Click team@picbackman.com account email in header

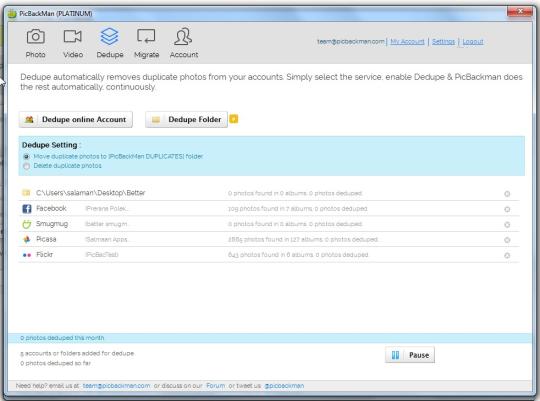[x=351, y=41]
